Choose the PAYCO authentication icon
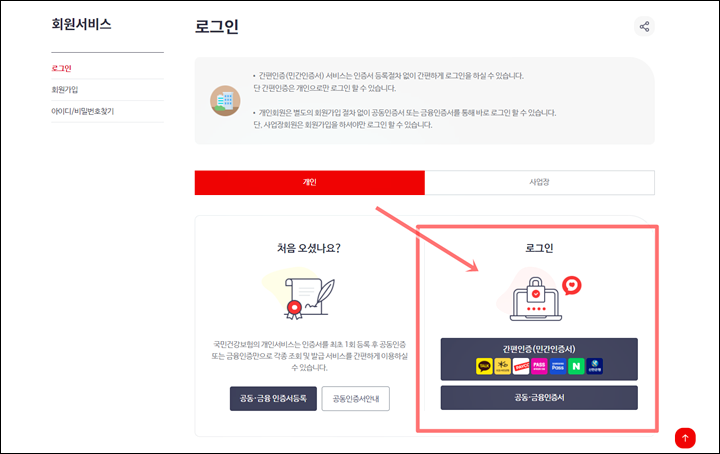The height and width of the screenshot is (454, 720). (x=521, y=366)
